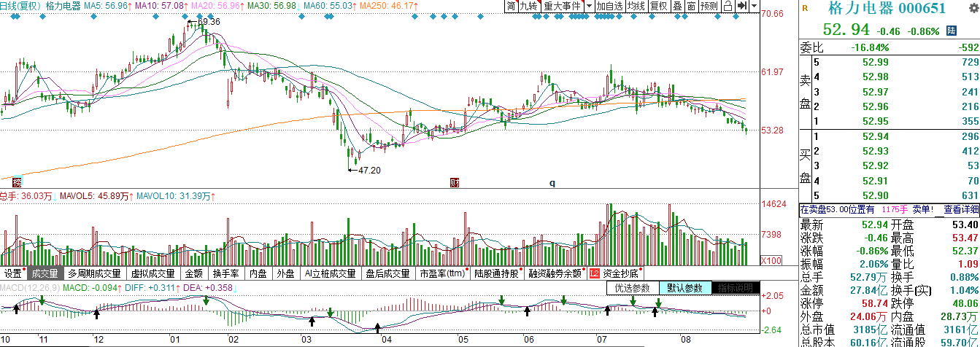Image resolution: width=980 pixels, height=347 pixels.
Task: Toggle 复权 price adjustment
Action: pos(659,6)
